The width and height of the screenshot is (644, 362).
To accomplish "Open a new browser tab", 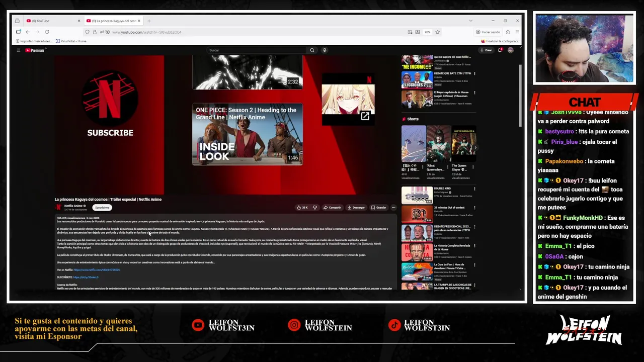I will pos(149,21).
